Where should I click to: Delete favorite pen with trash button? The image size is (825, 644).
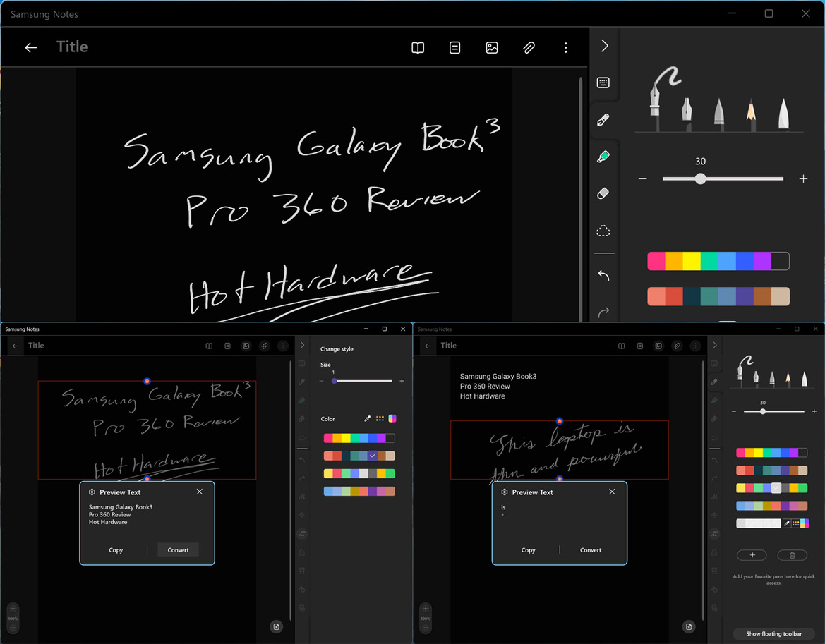coord(792,554)
